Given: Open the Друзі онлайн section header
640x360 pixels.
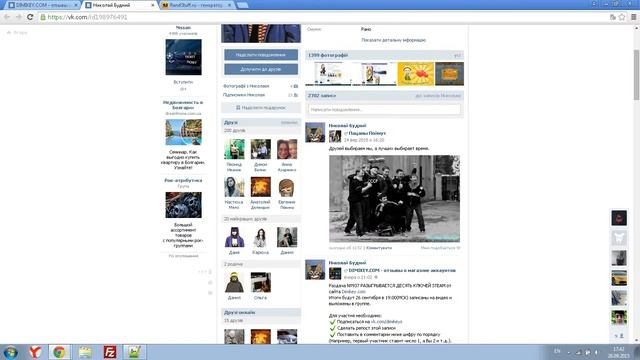Looking at the screenshot, I should [x=261, y=313].
